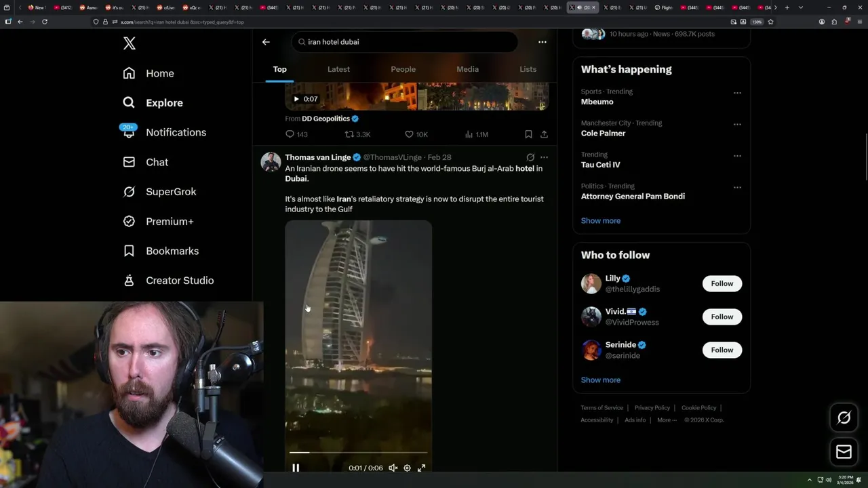Open Attorney General Pam Bondi trend
Screen dimensions: 868x488
coord(633,197)
